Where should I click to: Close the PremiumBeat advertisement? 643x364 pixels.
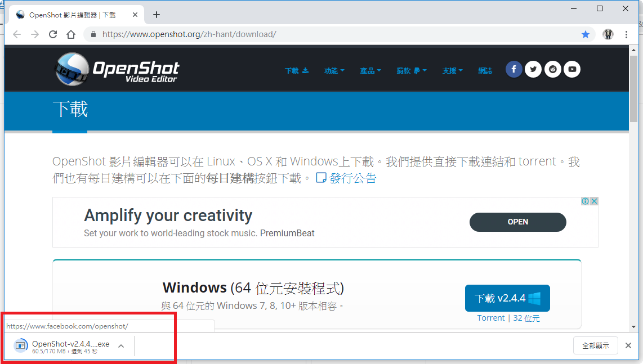[x=594, y=201]
